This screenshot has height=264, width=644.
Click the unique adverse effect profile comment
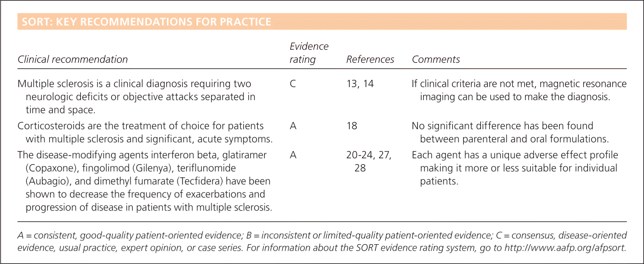click(x=515, y=168)
